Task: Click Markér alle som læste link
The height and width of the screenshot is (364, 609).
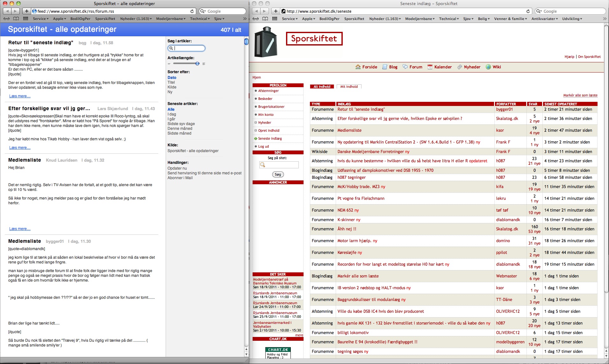Action: pyautogui.click(x=580, y=95)
